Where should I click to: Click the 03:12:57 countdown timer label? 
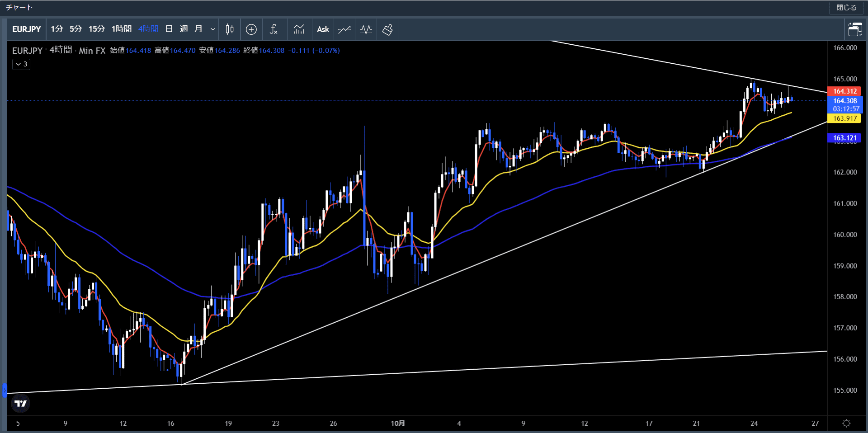pyautogui.click(x=846, y=109)
